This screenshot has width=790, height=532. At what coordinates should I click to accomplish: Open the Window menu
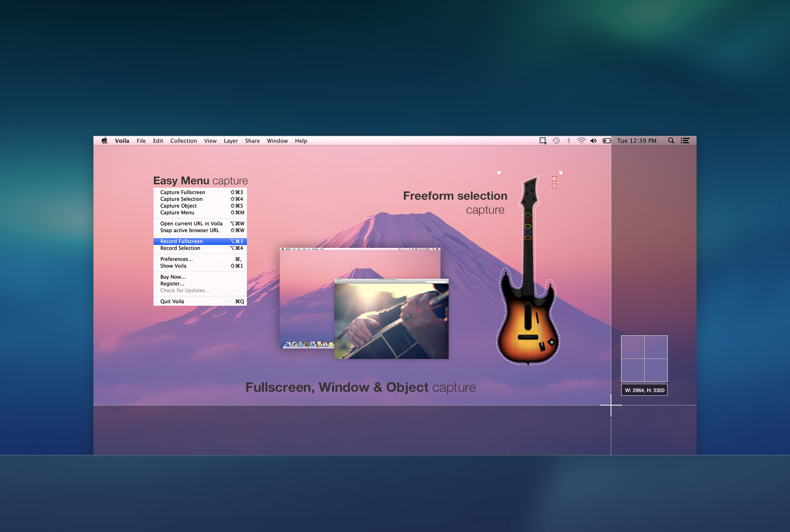277,141
